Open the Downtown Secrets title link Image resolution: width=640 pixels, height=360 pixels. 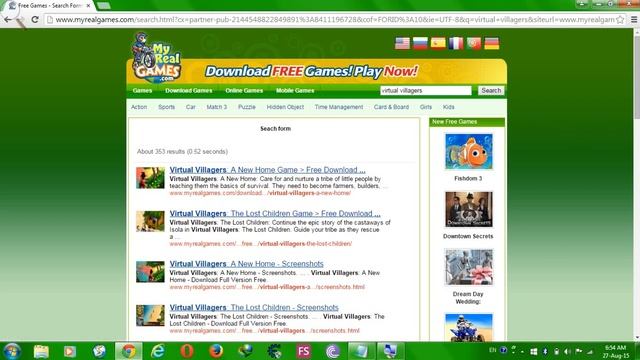click(468, 236)
